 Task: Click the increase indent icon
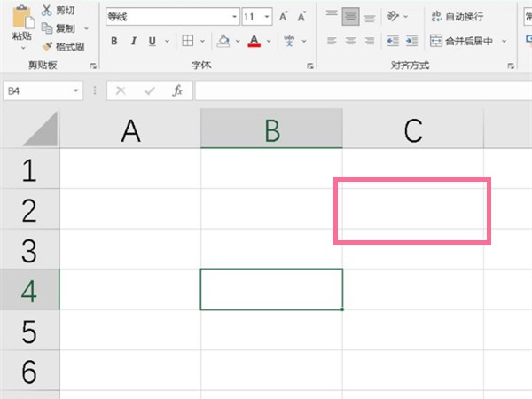coord(411,41)
